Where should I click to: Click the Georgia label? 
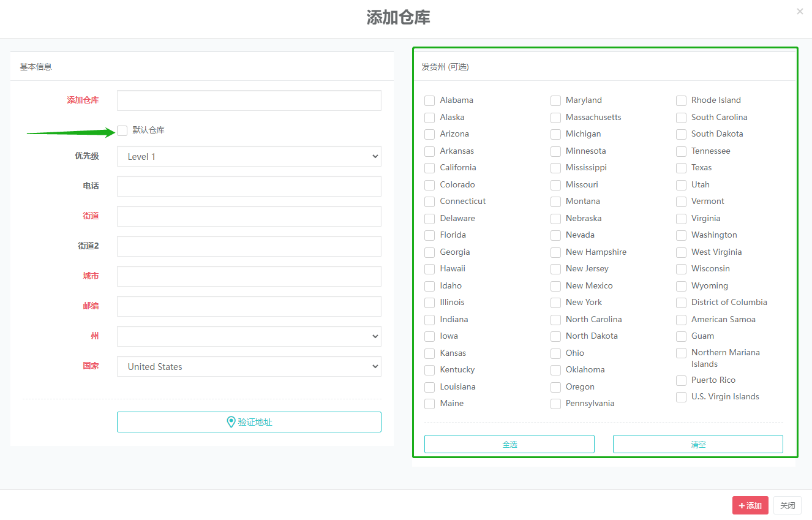(x=455, y=252)
